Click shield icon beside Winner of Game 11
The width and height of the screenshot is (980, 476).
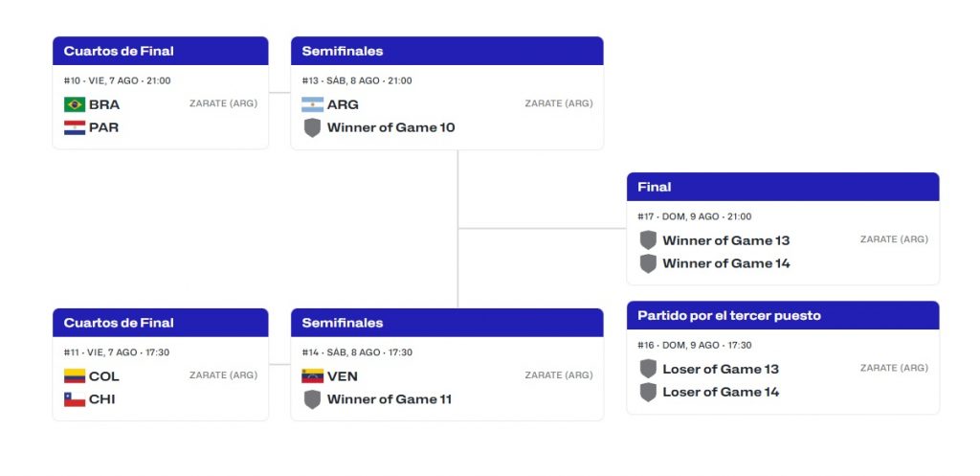pyautogui.click(x=313, y=399)
